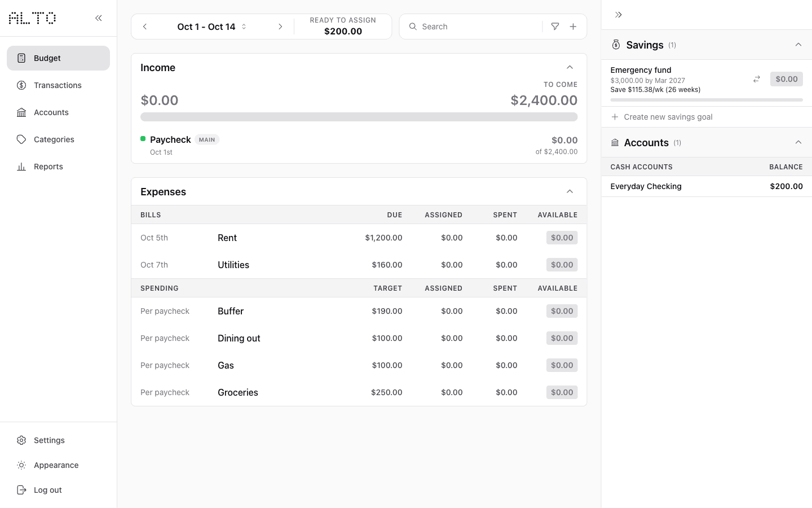Log out of the app
812x508 pixels.
pyautogui.click(x=58, y=490)
